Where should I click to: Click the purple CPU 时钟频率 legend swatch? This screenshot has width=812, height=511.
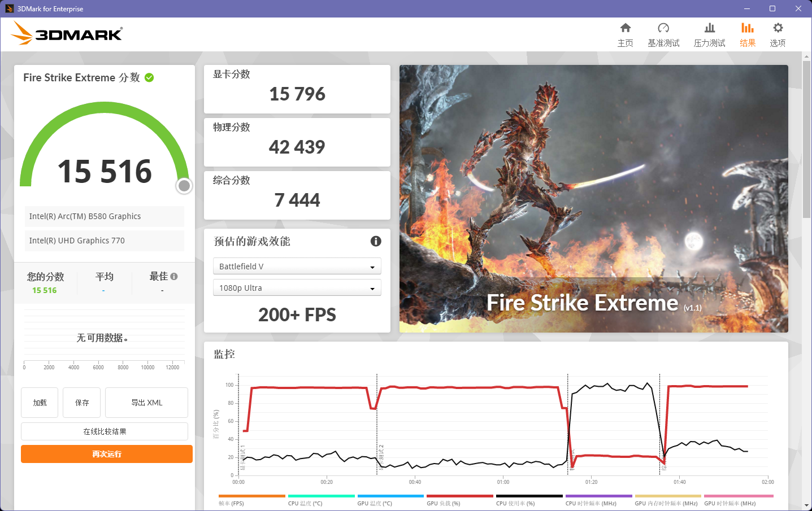(599, 496)
